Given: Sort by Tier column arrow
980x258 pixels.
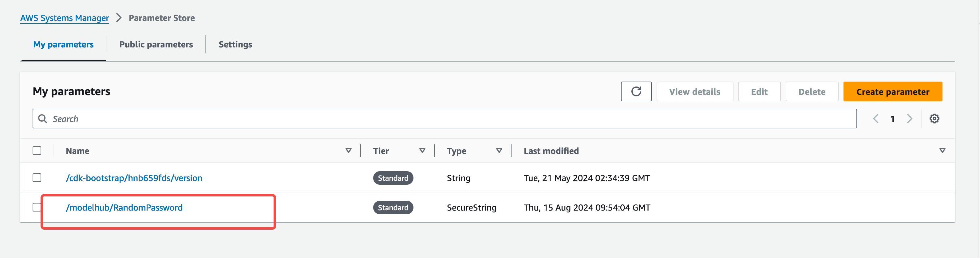Looking at the screenshot, I should 422,151.
